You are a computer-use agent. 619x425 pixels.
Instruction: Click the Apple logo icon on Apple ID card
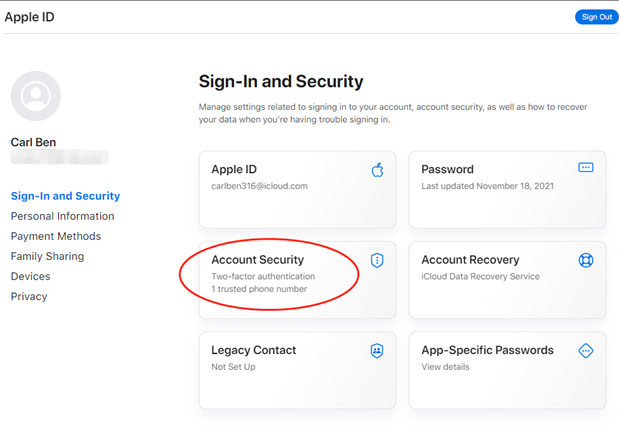377,169
